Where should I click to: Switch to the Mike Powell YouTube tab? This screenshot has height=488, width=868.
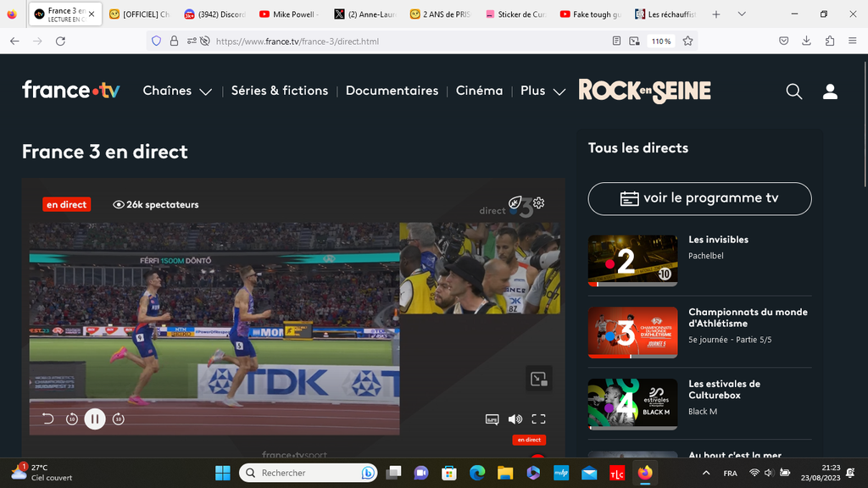tap(290, 14)
